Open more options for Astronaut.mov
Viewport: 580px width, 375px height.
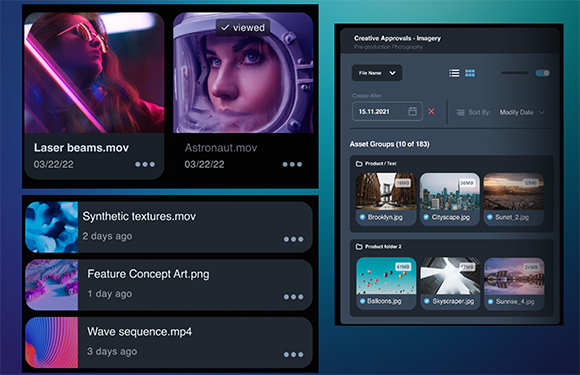(292, 164)
